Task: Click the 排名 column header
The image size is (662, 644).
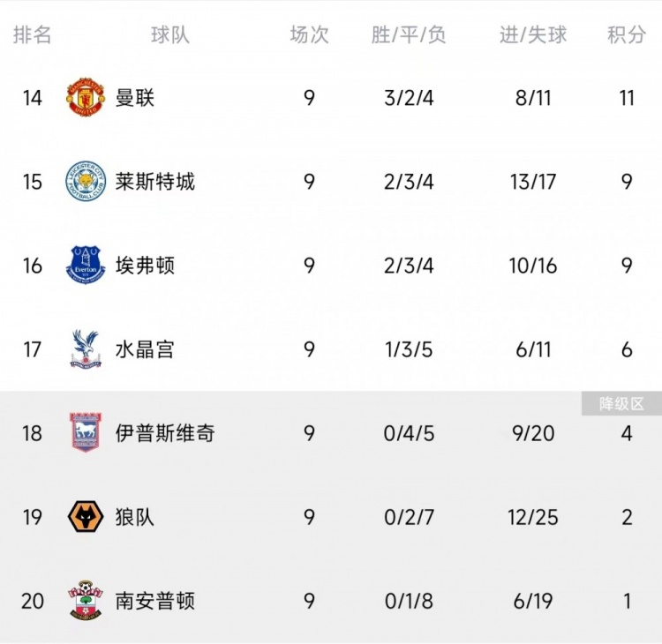Action: click(33, 35)
